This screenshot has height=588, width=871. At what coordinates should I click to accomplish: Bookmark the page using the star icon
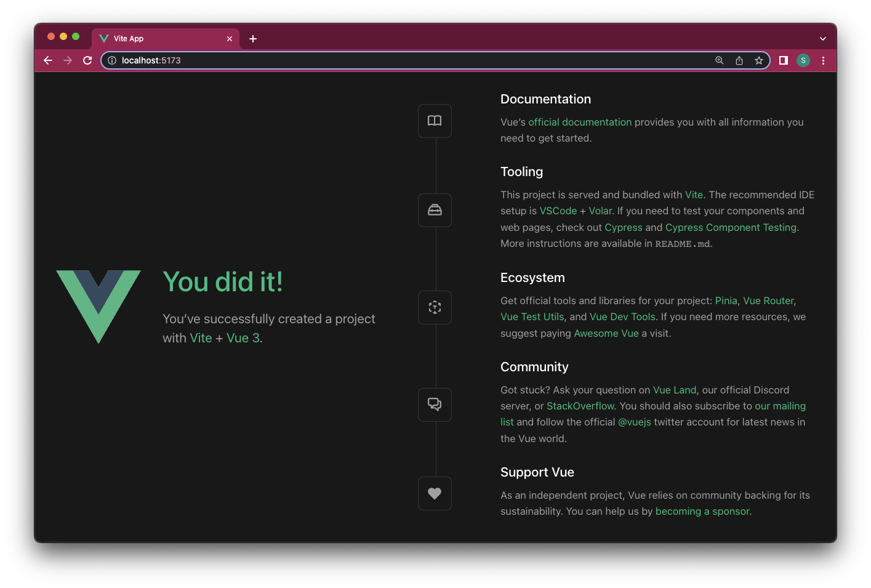(x=759, y=60)
